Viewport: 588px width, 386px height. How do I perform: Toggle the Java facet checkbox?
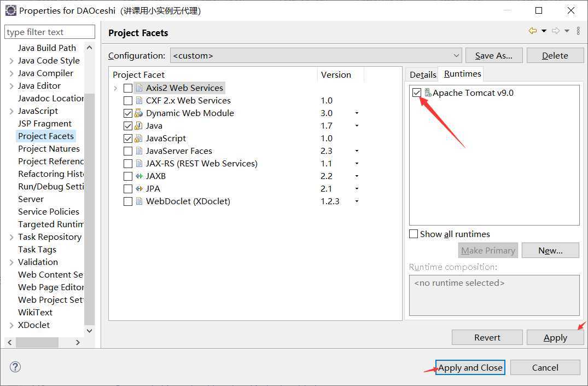[x=128, y=126]
